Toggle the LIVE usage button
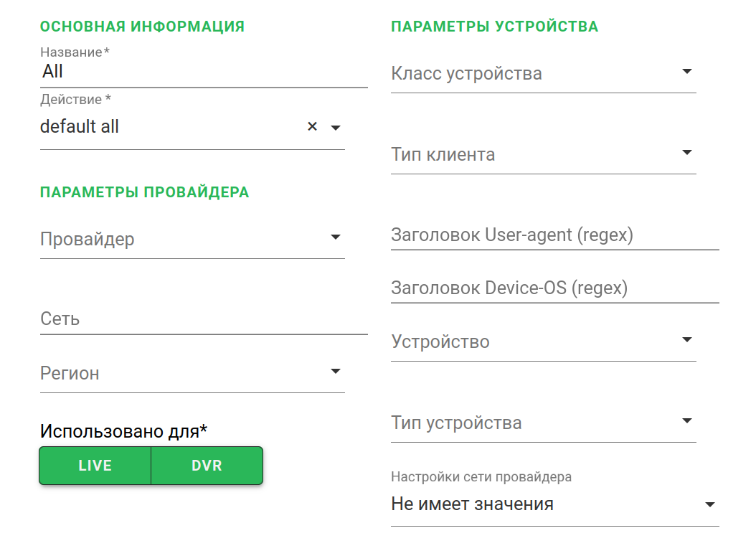This screenshot has width=756, height=556. pyautogui.click(x=95, y=466)
